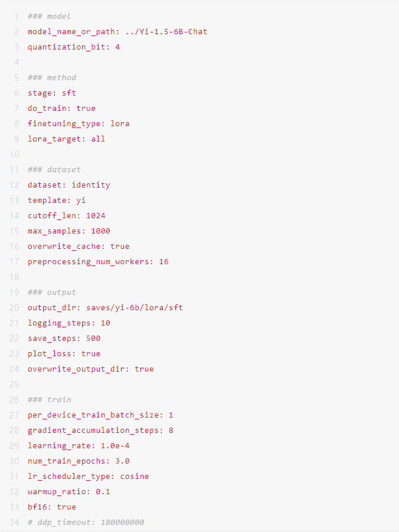Click on 'learning_rate: 1.0e-4' text
The image size is (399, 532).
pyautogui.click(x=79, y=446)
